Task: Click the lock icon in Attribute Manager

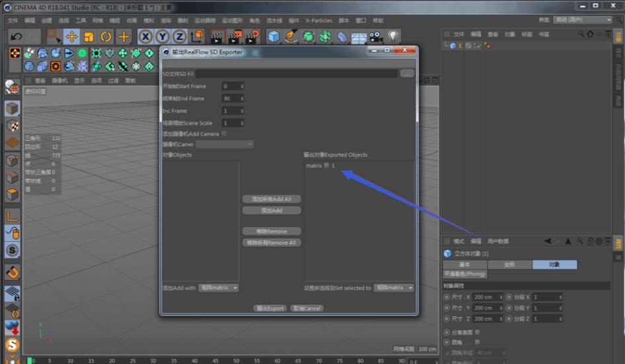Action: pyautogui.click(x=591, y=241)
